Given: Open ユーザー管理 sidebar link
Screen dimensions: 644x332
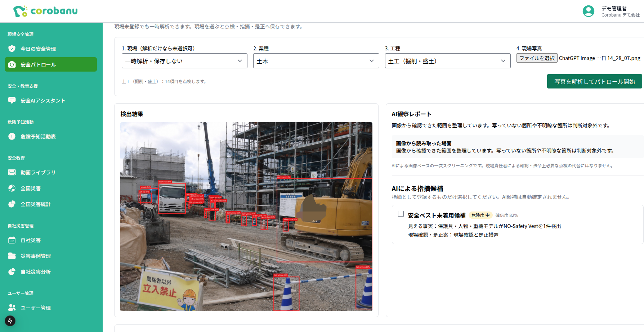Looking at the screenshot, I should 51,308.
